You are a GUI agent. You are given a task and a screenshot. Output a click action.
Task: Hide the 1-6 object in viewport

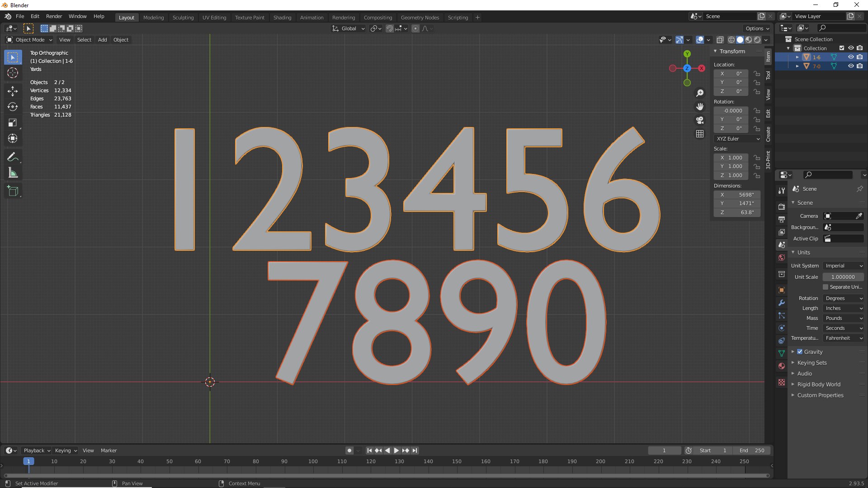click(x=851, y=57)
